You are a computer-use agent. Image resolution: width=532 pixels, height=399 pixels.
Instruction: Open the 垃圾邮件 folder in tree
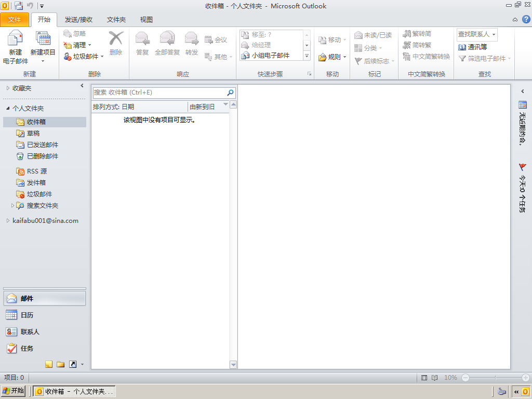coord(39,194)
